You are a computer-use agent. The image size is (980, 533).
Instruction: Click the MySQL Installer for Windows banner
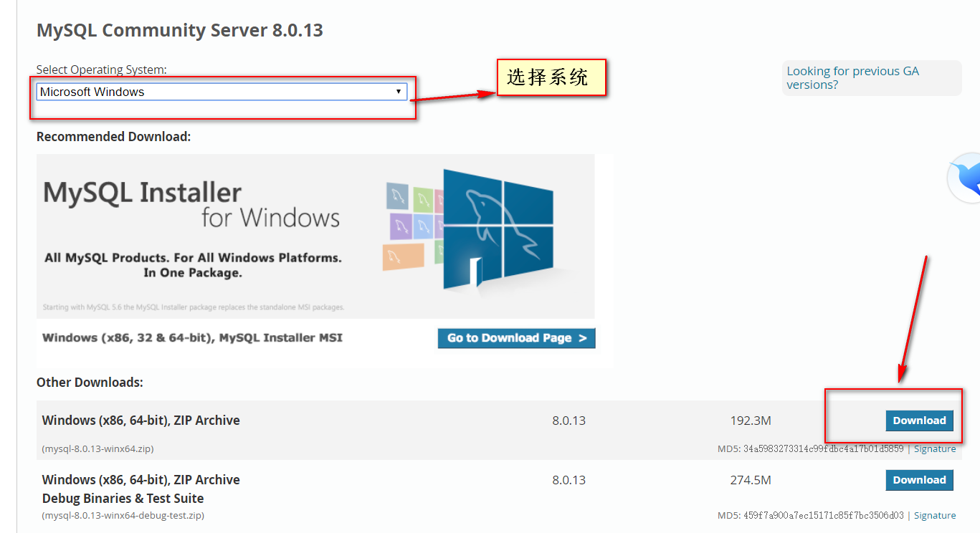point(315,236)
